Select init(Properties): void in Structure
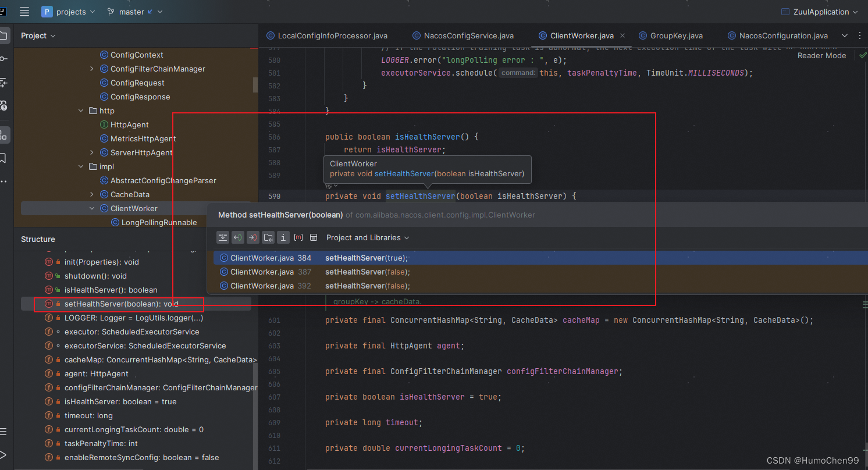The height and width of the screenshot is (470, 868). pyautogui.click(x=102, y=262)
